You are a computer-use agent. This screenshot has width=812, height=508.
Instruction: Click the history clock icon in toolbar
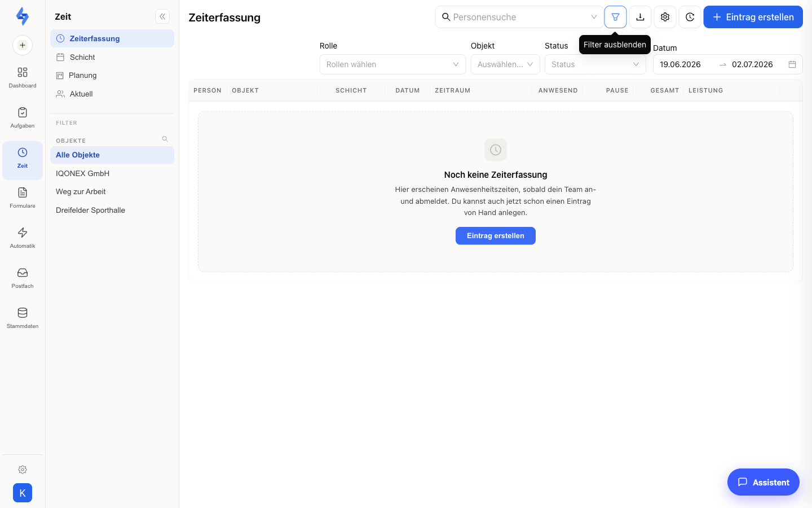(x=690, y=17)
